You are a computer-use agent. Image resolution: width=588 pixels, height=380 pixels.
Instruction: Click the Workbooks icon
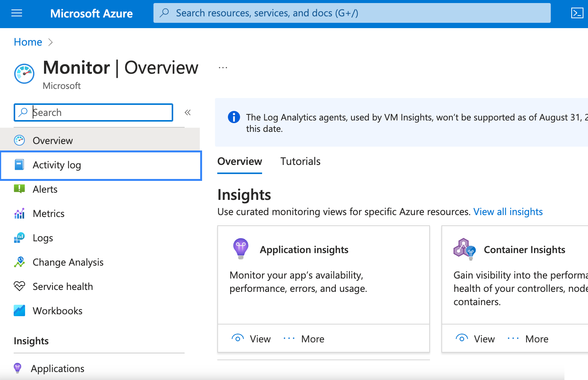(19, 310)
